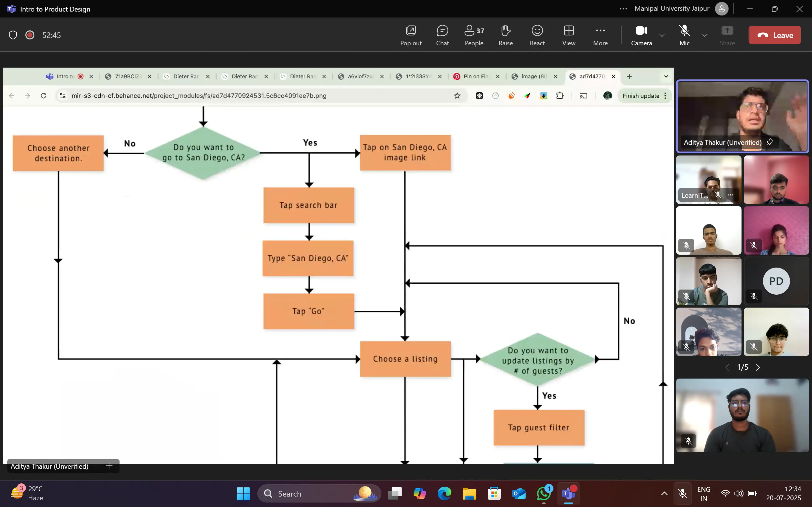The image size is (812, 507).
Task: Open the Chrome extensions puzzle icon
Action: point(560,95)
